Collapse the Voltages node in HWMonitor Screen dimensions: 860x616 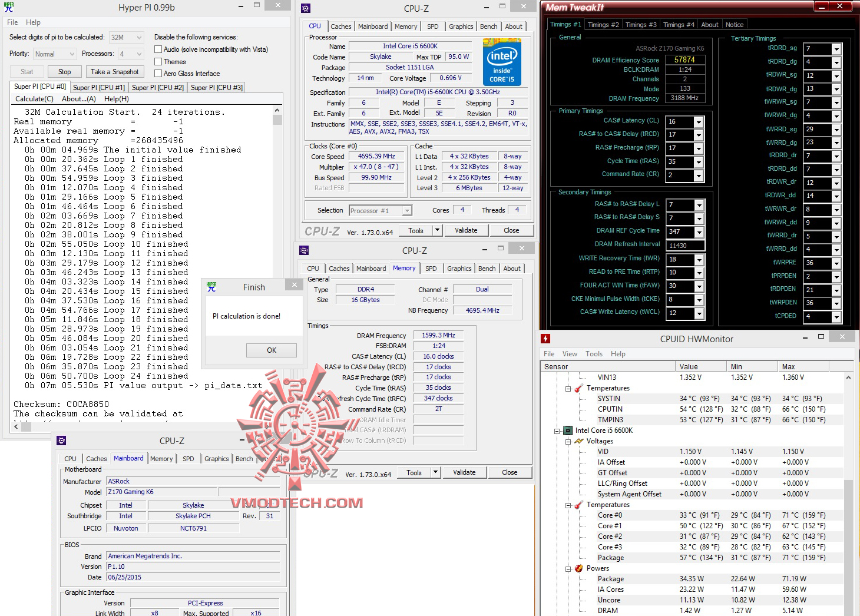[568, 442]
